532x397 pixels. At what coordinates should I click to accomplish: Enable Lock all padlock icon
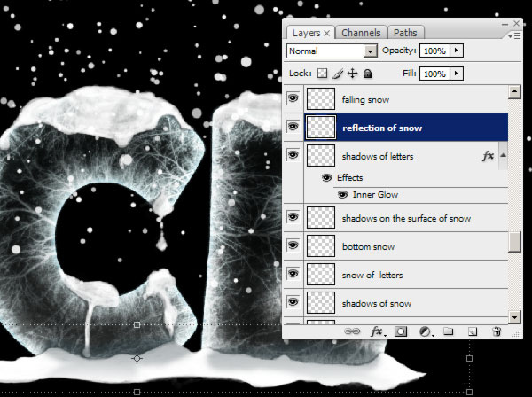[368, 74]
